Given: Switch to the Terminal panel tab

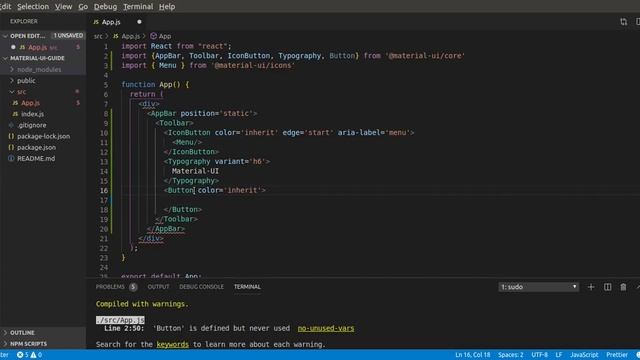Looking at the screenshot, I should 247,287.
